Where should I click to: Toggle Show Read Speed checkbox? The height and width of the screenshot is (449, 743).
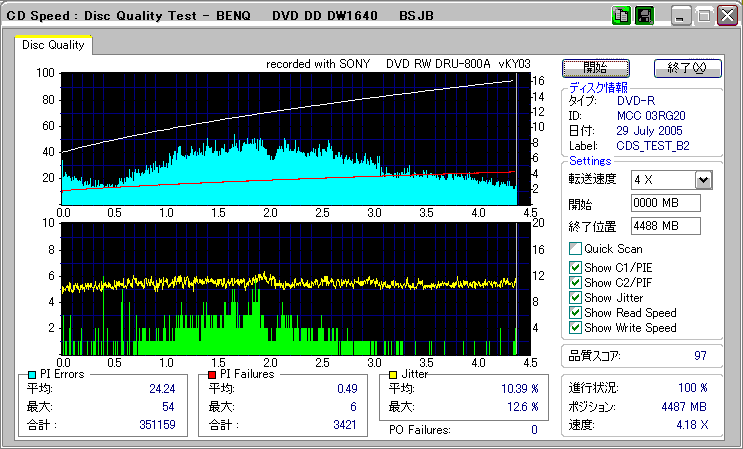(575, 312)
